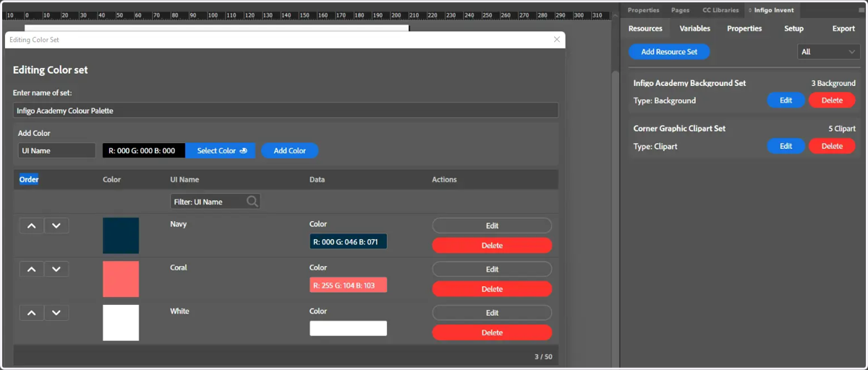
Task: Click the Infigo Academy Background Set title
Action: pos(689,83)
